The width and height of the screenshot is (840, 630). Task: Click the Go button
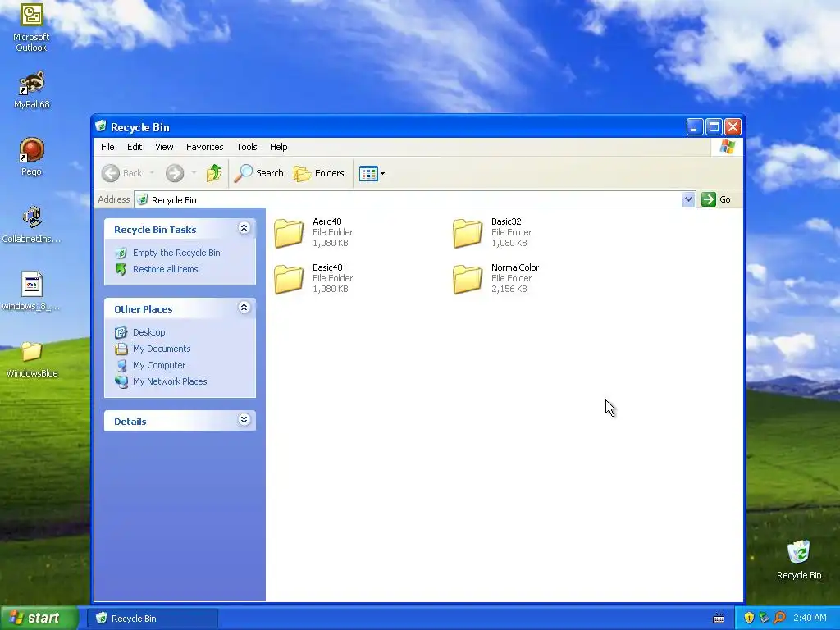(716, 199)
